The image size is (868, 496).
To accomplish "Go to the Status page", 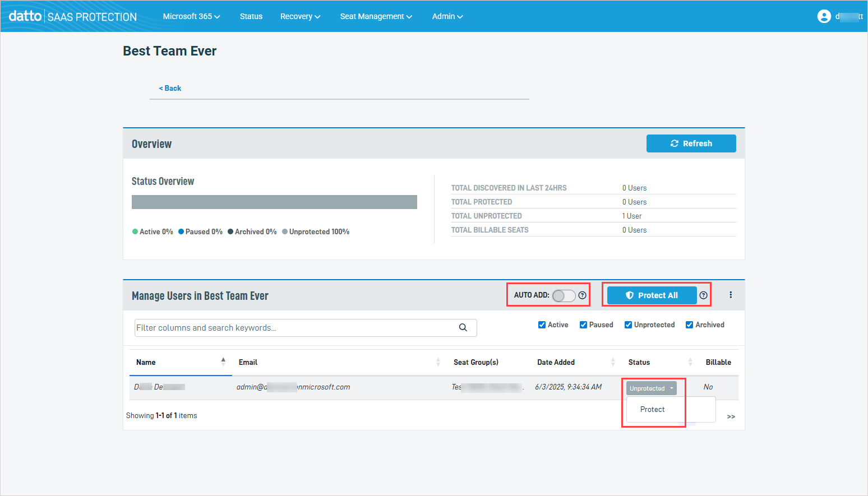I will click(251, 16).
